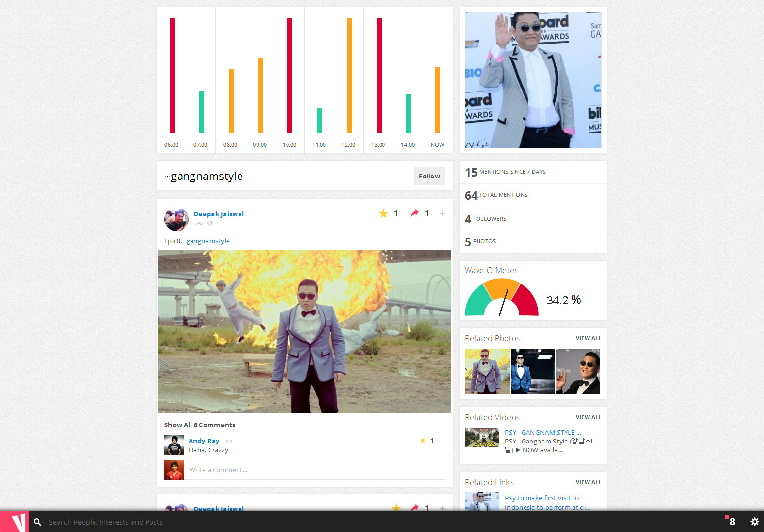The height and width of the screenshot is (532, 764).
Task: Select the 11:00 green bar
Action: coord(320,120)
